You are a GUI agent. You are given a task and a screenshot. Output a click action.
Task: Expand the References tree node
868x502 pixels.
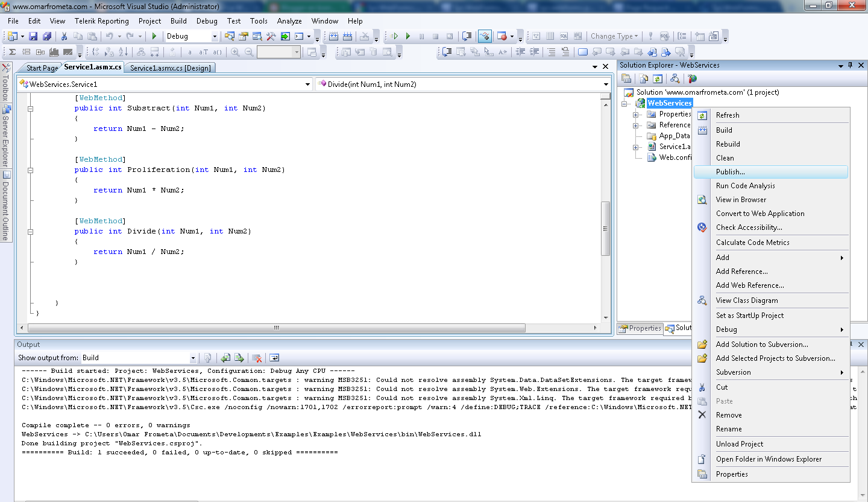coord(635,125)
